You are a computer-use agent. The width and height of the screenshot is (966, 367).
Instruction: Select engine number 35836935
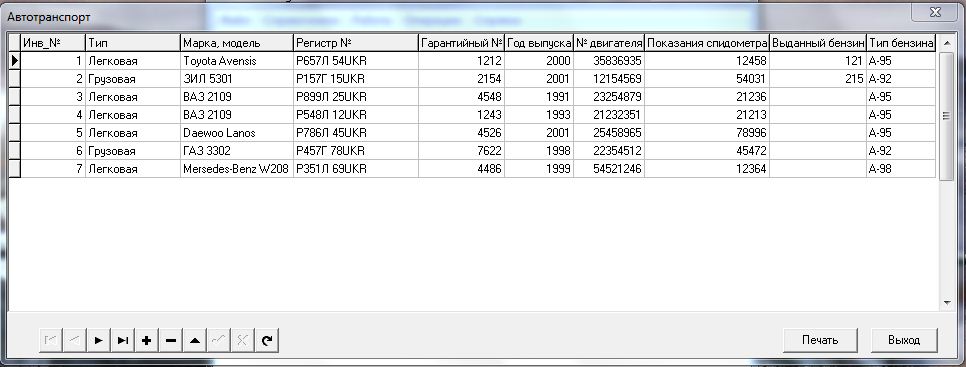point(609,61)
